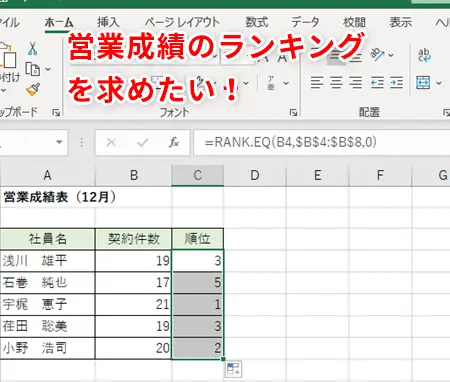The image size is (450, 382).
Task: Click the Increase Indent icon
Action: coord(397,82)
